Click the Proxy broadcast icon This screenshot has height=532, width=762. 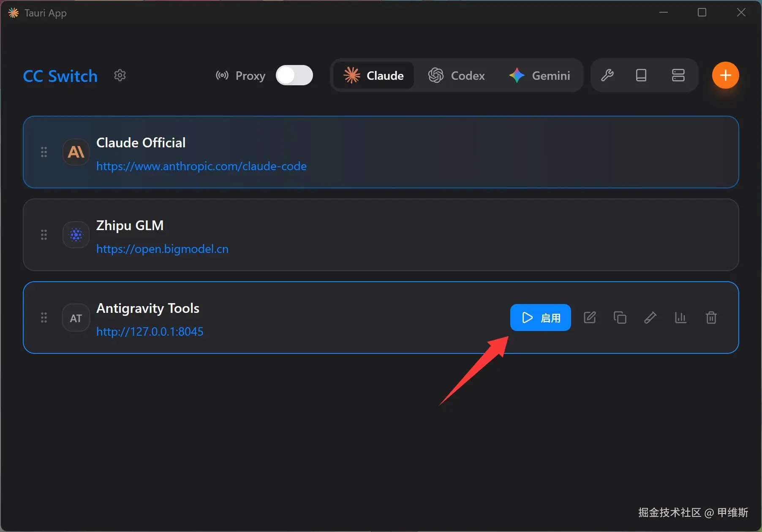click(x=222, y=76)
